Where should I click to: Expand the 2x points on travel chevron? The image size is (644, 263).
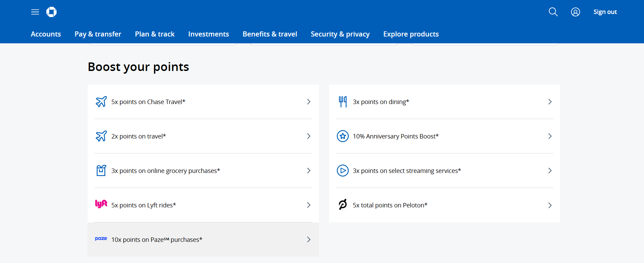click(309, 136)
